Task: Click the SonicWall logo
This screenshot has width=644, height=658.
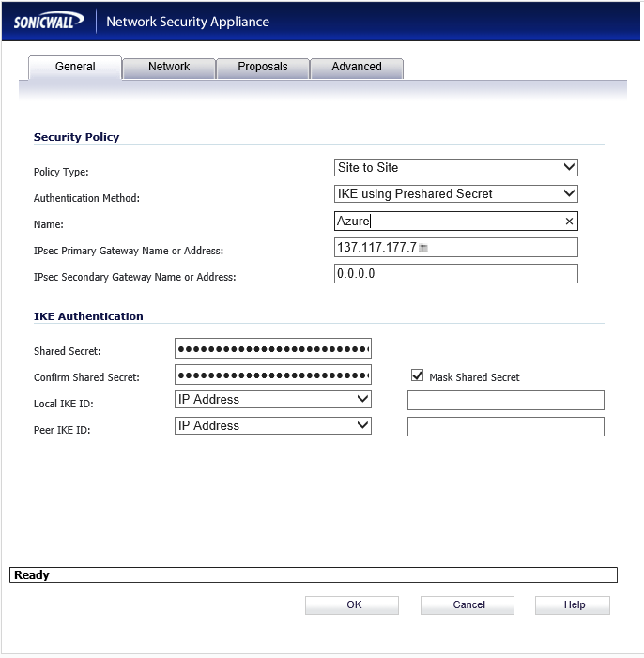Action: [x=49, y=22]
